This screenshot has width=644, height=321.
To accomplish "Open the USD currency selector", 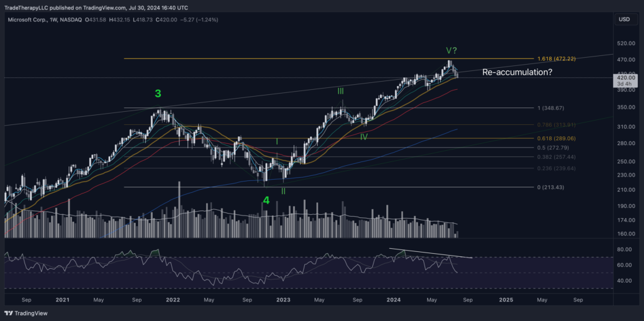I will pyautogui.click(x=624, y=19).
